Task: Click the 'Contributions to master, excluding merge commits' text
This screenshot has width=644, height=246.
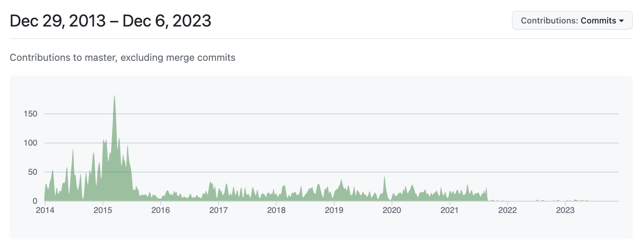Action: 123,57
